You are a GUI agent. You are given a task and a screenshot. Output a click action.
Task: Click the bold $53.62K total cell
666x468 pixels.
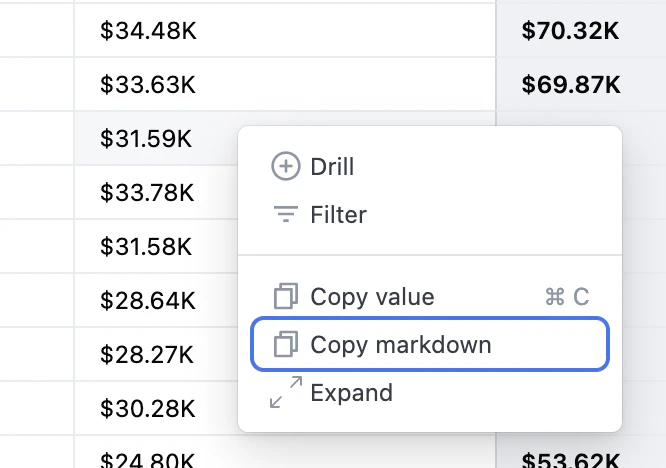tap(581, 454)
